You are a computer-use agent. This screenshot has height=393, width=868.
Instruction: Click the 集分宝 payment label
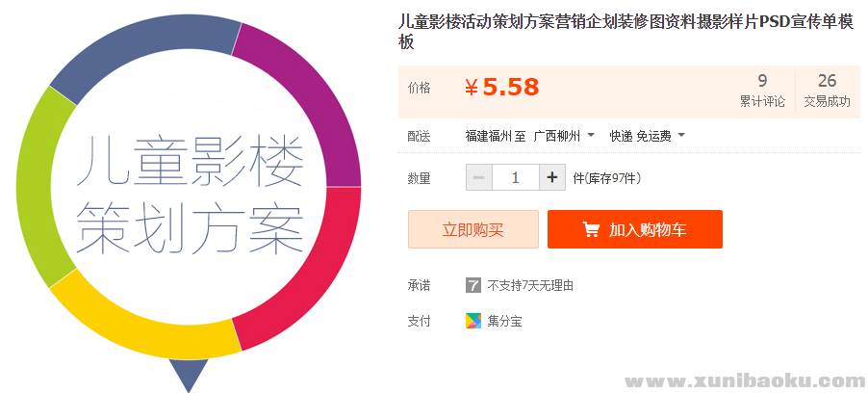click(x=504, y=321)
